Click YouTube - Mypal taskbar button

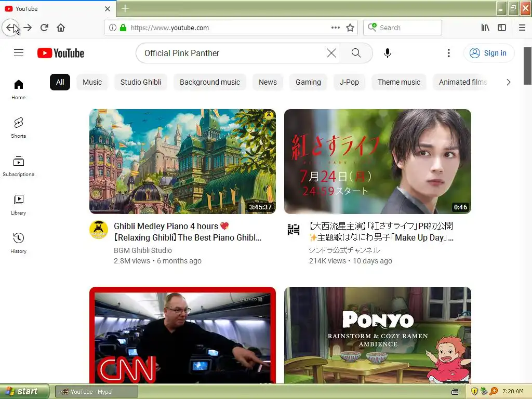coord(97,392)
